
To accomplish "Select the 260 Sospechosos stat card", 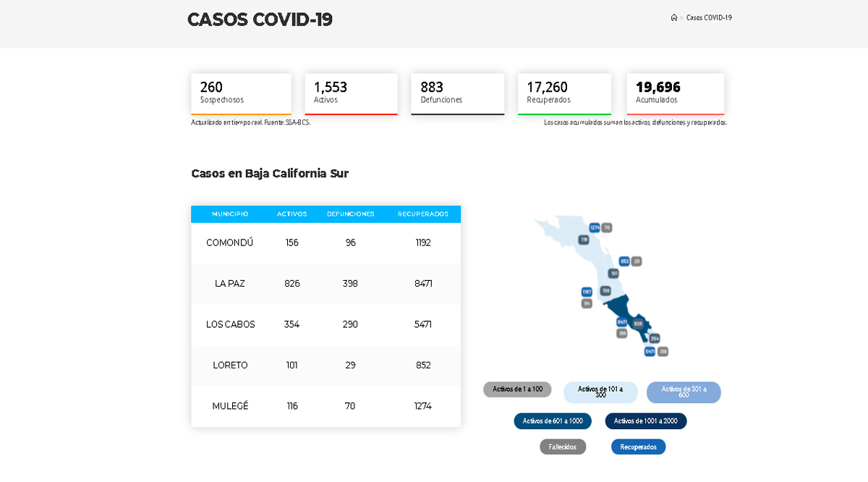I will pos(241,93).
